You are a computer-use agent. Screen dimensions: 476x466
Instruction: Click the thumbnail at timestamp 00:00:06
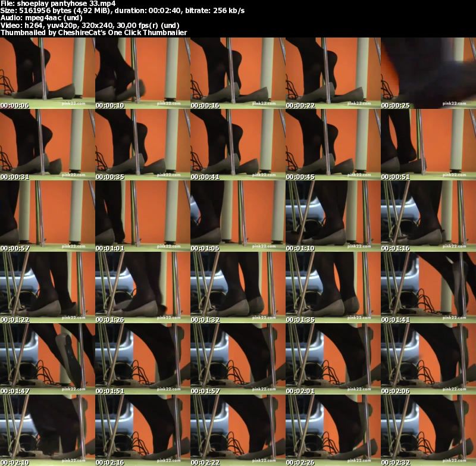48,73
